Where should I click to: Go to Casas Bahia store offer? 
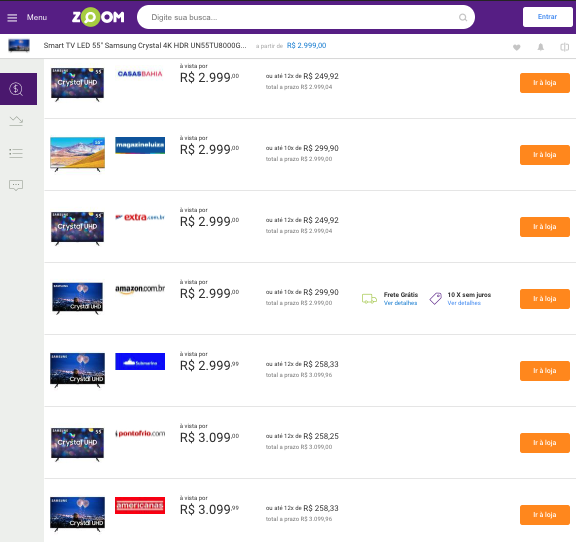(545, 83)
